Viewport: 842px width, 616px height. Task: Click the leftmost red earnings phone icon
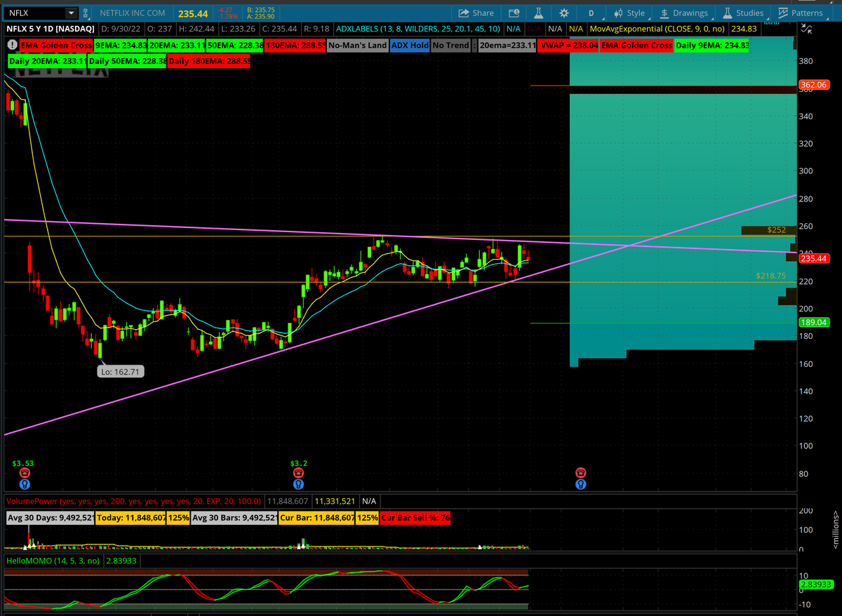point(25,473)
